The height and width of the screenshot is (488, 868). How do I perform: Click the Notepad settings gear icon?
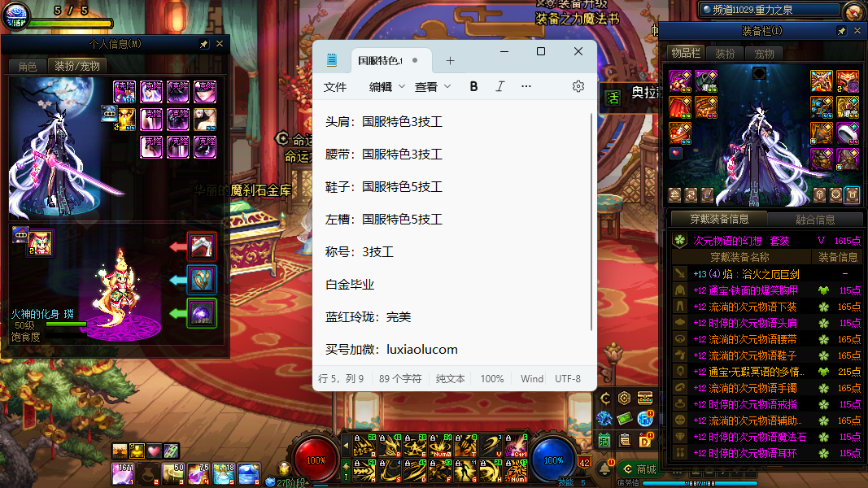(578, 86)
